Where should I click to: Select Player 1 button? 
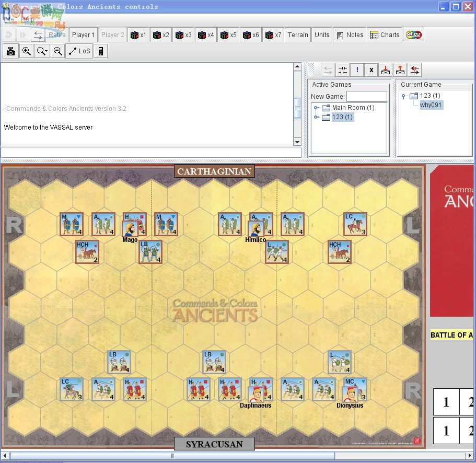pos(83,35)
